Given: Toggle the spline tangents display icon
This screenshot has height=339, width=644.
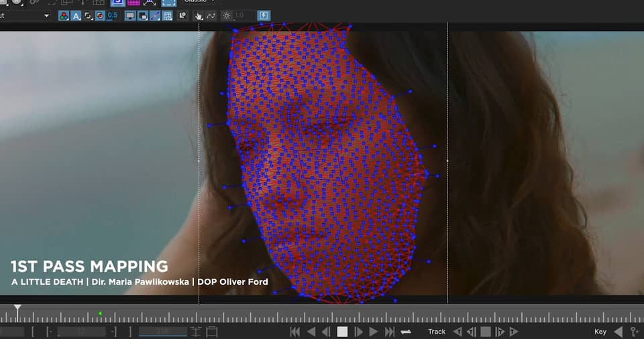Looking at the screenshot, I should point(155,16).
